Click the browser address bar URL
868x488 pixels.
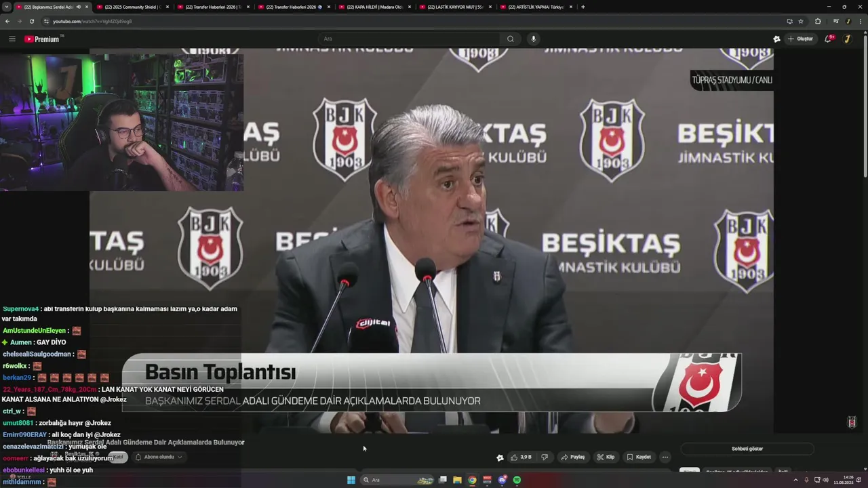click(x=92, y=21)
